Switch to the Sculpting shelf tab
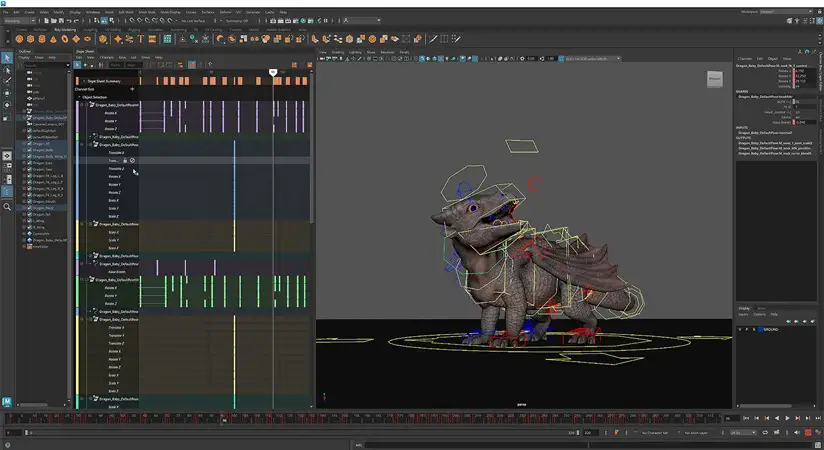Image resolution: width=824 pixels, height=450 pixels. [90, 30]
